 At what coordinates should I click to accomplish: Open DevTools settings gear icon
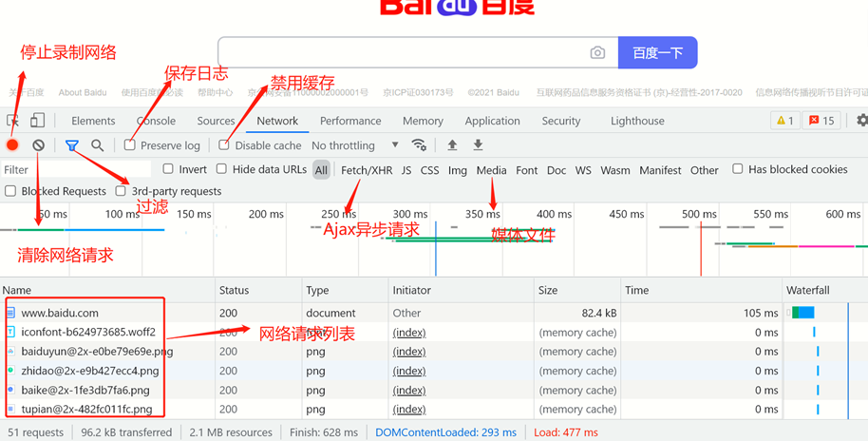(862, 120)
